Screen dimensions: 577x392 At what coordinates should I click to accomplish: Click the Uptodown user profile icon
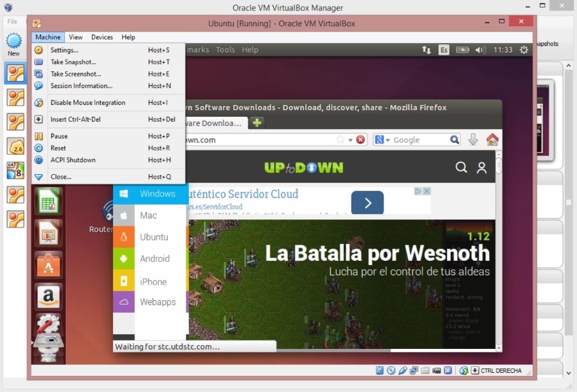tap(481, 168)
